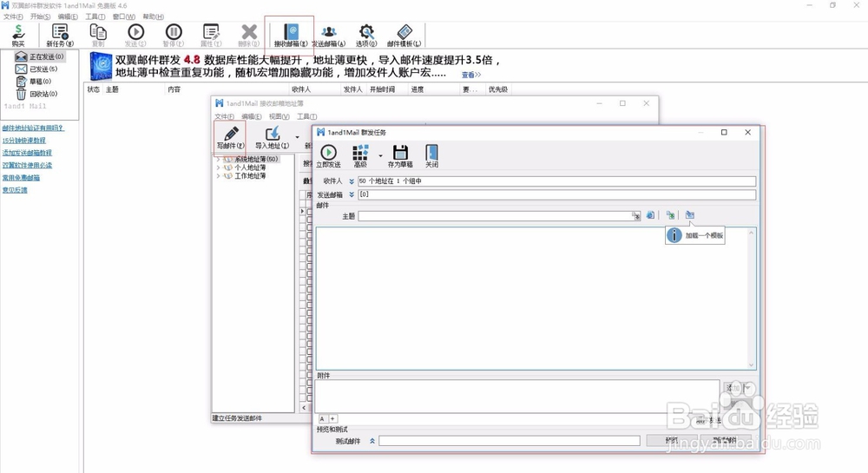Select 系统地址簿 (50) in address book tree
This screenshot has width=868, height=473.
[256, 160]
